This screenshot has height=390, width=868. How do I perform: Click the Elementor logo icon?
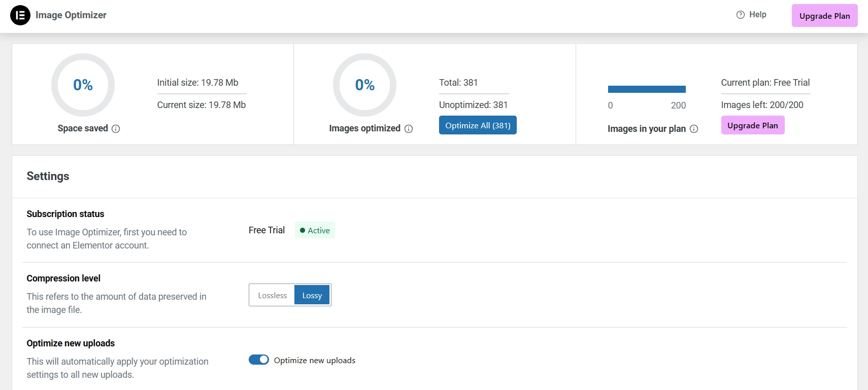tap(20, 15)
